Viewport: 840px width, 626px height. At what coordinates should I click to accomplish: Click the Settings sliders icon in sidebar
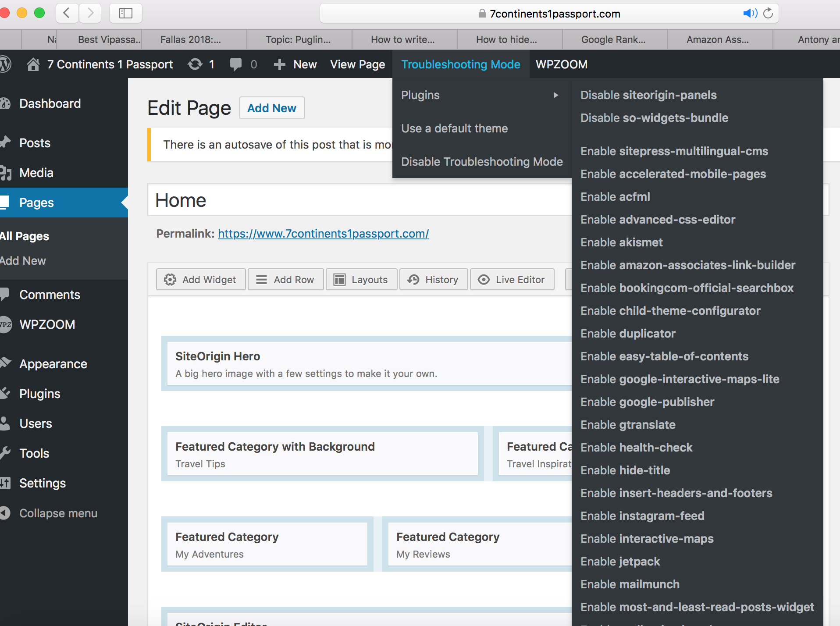click(x=5, y=483)
